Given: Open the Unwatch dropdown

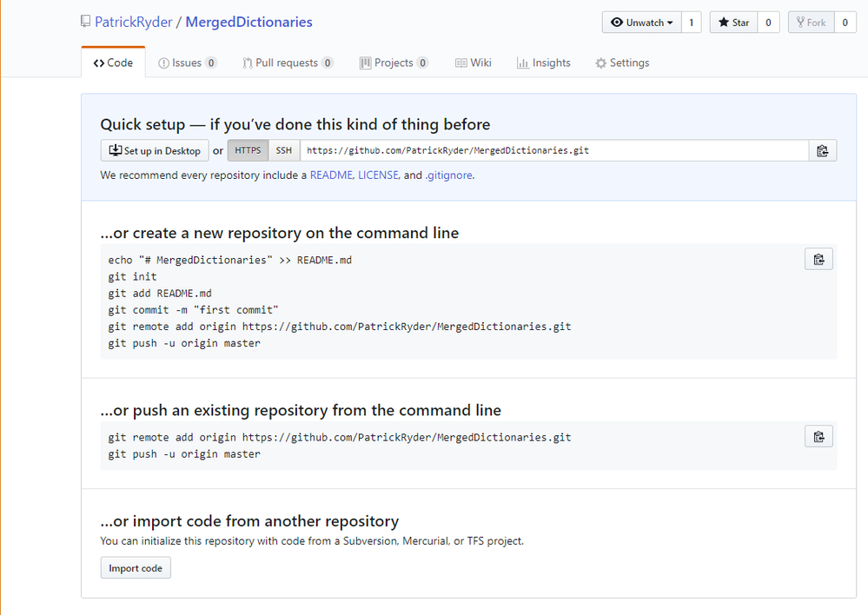Looking at the screenshot, I should point(641,22).
